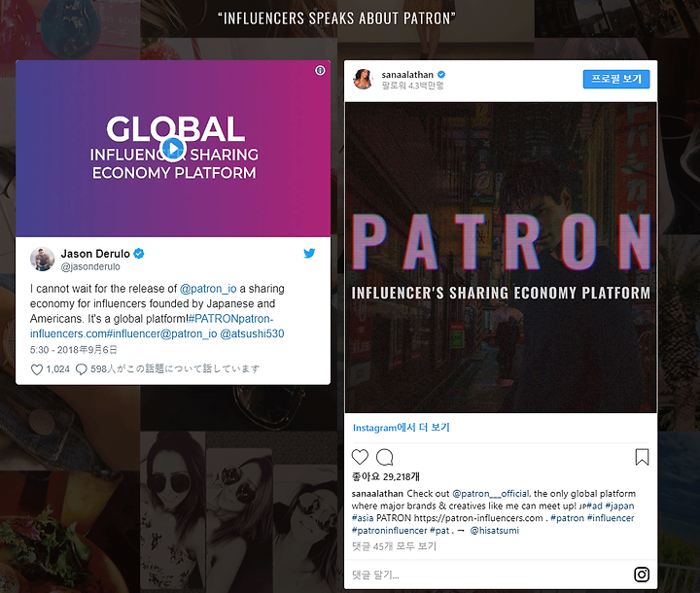Open the #patroninfluencer hashtag
Screen dimensions: 700x593
389,531
